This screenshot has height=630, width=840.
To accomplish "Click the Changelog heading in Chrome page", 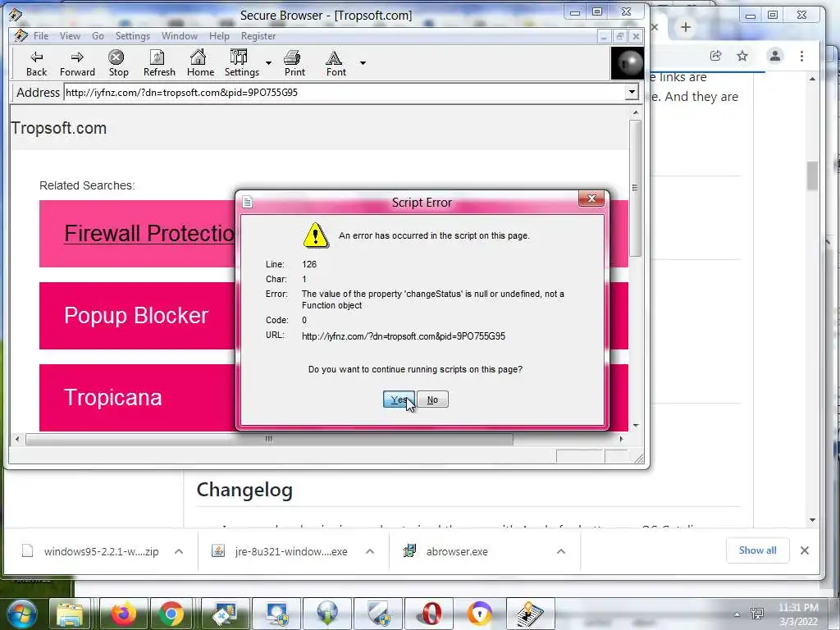I will click(x=244, y=490).
